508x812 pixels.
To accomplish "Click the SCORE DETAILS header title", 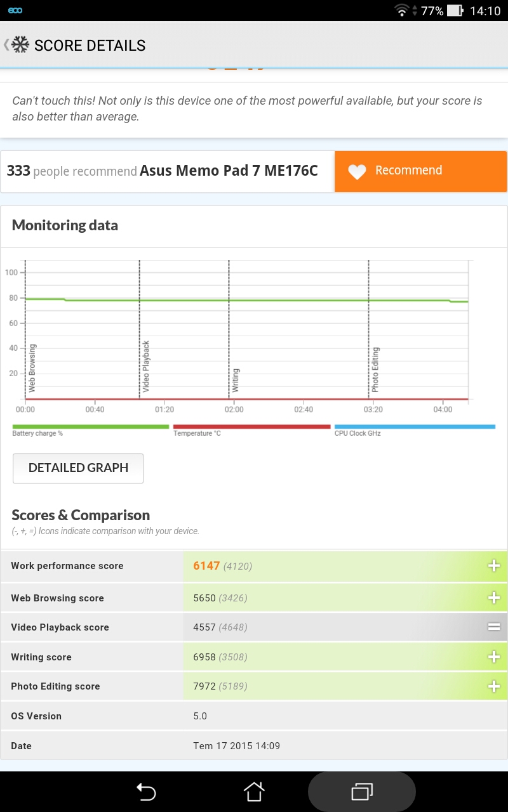I will [90, 46].
